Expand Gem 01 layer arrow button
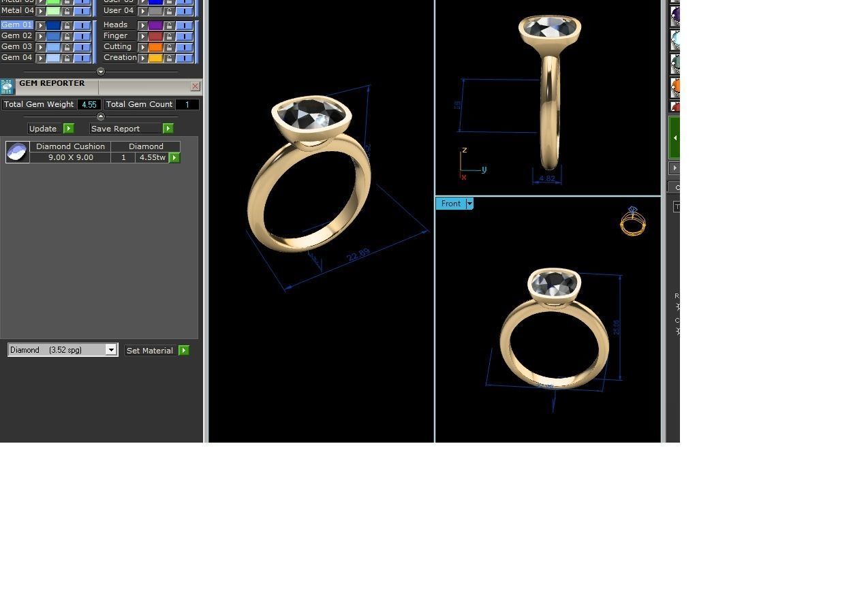The height and width of the screenshot is (589, 868). [x=40, y=25]
